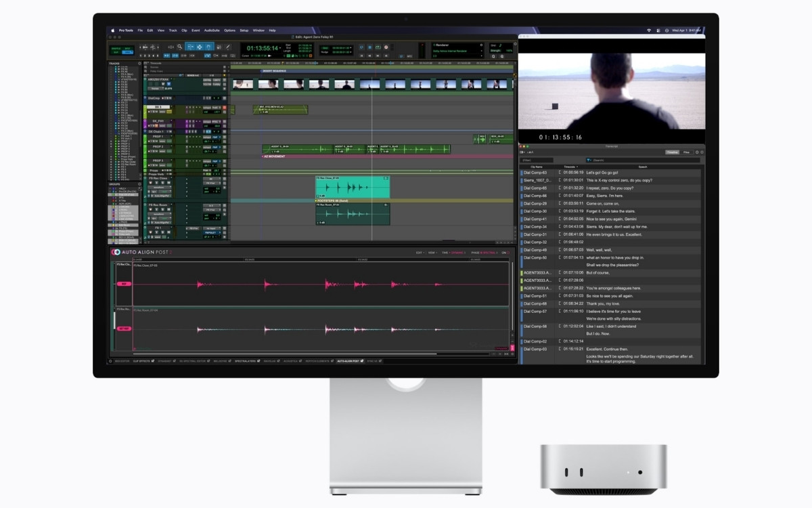Image resolution: width=812 pixels, height=508 pixels.
Task: Click the Sierra_1007_0... clip name
Action: point(537,180)
